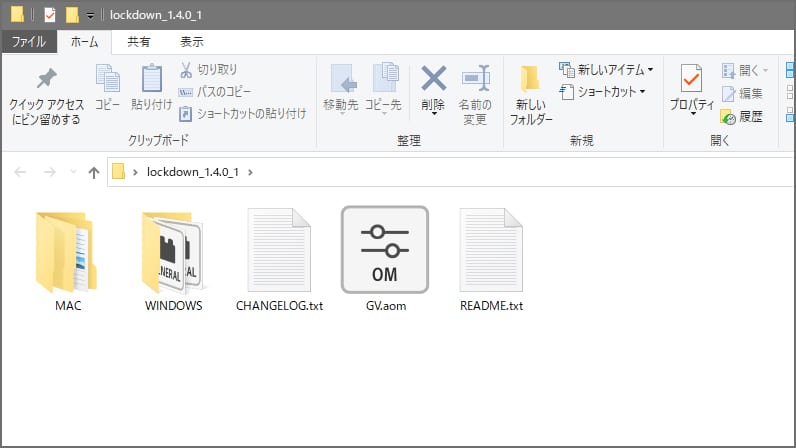Click the address bar folder icon

point(118,171)
